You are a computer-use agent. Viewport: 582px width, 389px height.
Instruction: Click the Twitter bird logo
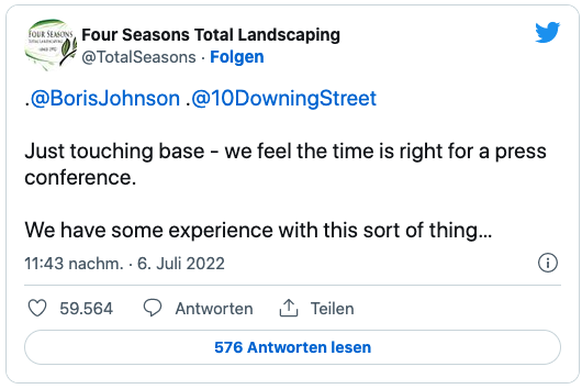[x=547, y=32]
